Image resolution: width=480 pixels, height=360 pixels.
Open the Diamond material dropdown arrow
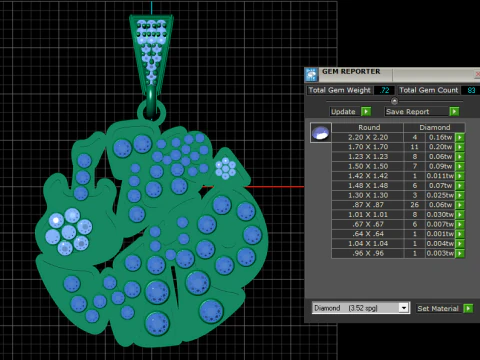pos(404,308)
